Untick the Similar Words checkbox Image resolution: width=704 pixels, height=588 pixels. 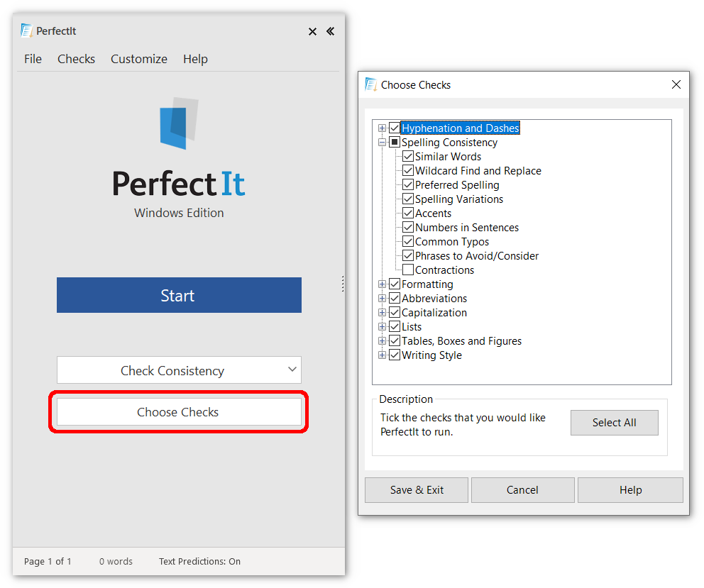[x=408, y=156]
